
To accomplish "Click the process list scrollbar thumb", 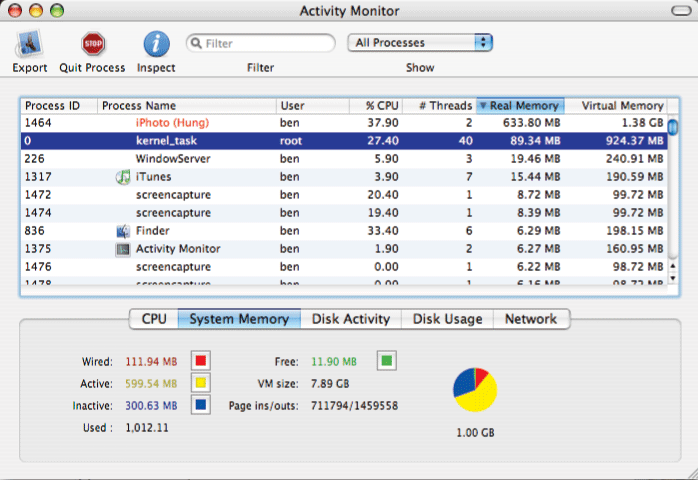I will pos(673,127).
